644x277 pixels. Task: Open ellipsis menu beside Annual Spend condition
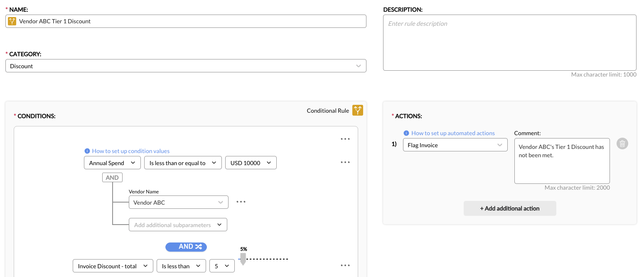pyautogui.click(x=345, y=162)
